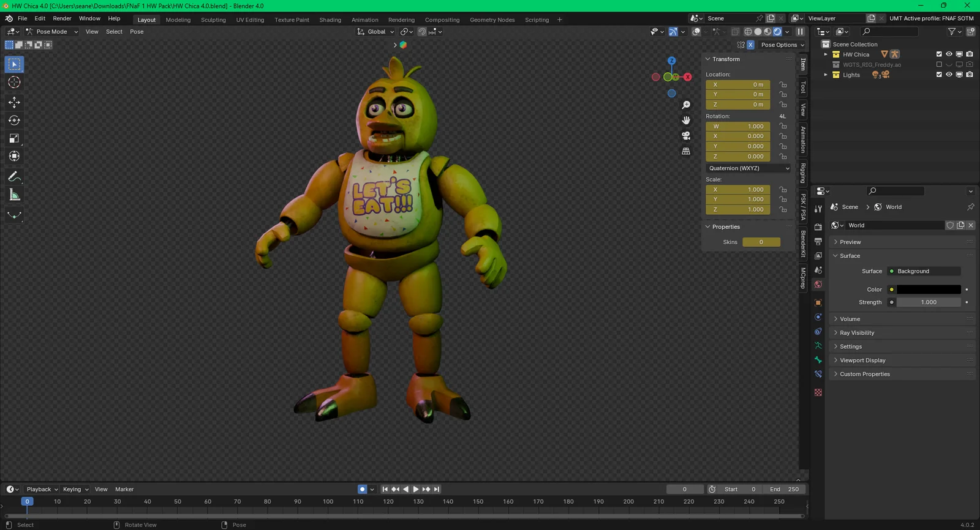Disable HW Chica collection in renders
The image size is (980, 530).
[x=970, y=54]
